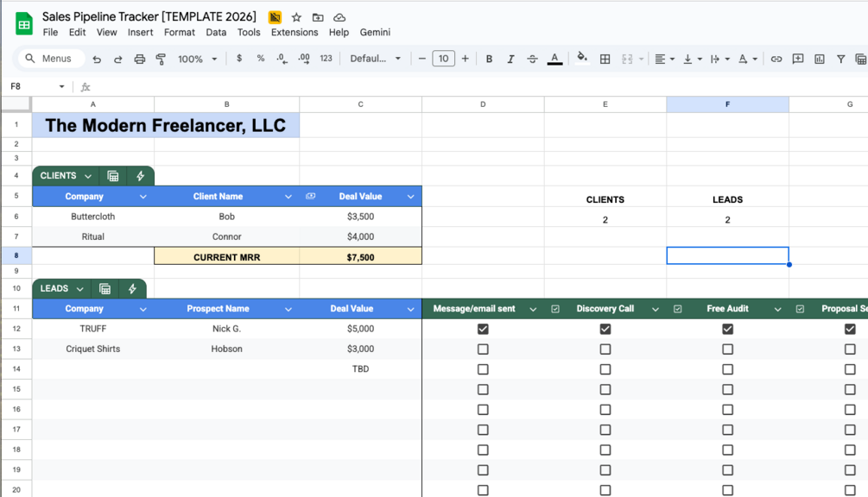Click the paint format roller icon
The height and width of the screenshot is (497, 868).
click(x=162, y=59)
